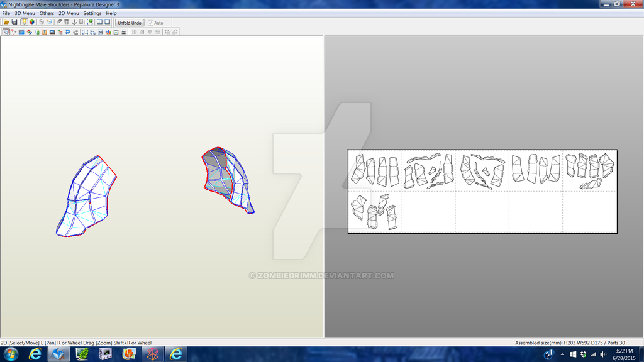This screenshot has height=362, width=644.
Task: Click the printer icon in 2D toolbar
Action: point(124,31)
